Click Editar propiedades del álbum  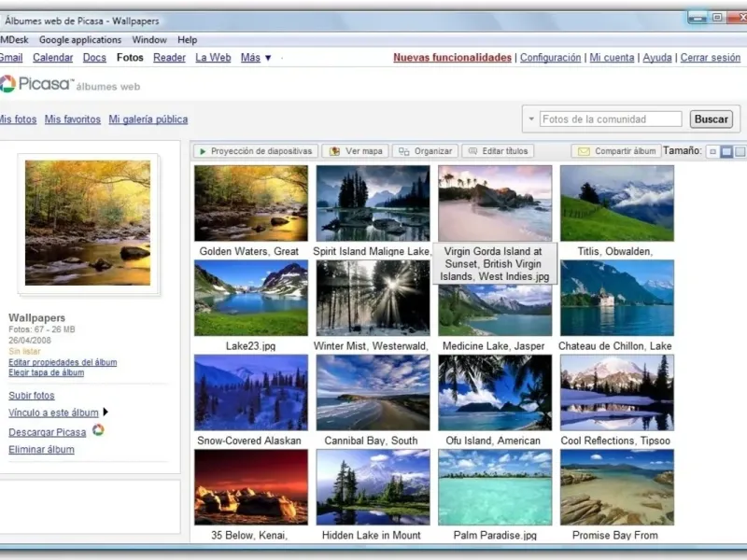coord(63,362)
